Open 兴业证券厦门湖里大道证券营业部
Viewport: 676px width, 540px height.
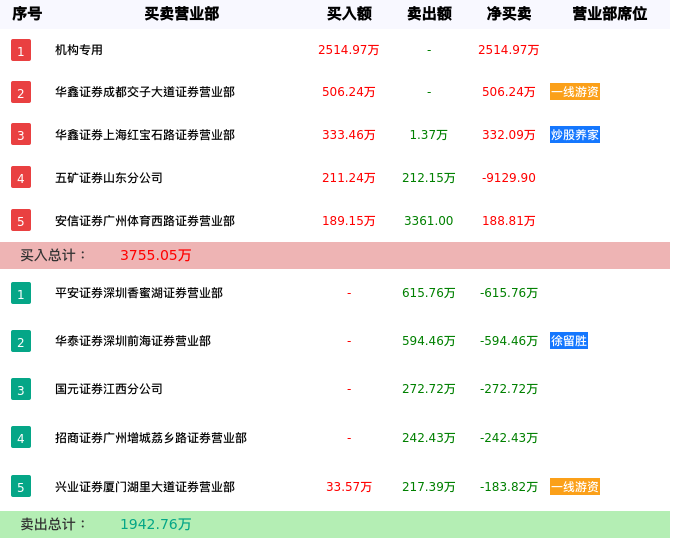coord(145,487)
